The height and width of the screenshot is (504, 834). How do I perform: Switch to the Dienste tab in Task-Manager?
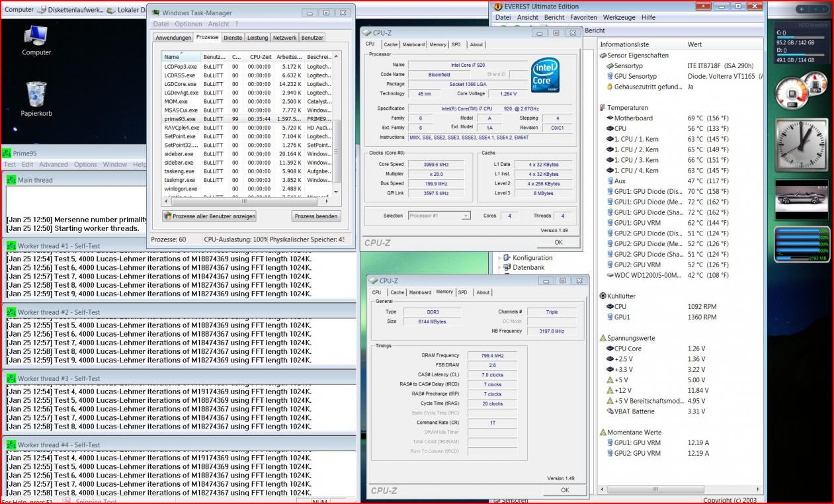[233, 38]
